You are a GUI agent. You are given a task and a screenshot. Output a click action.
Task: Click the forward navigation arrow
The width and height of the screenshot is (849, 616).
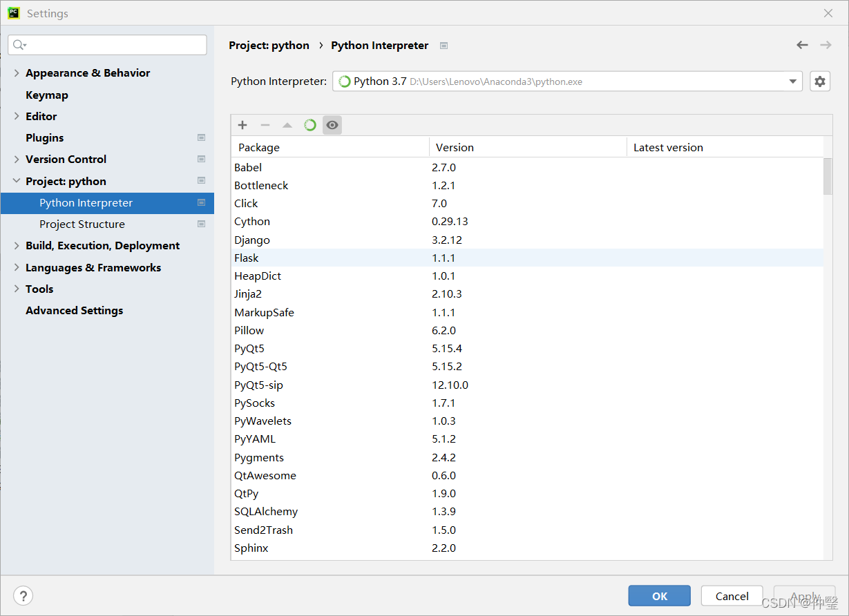(826, 45)
